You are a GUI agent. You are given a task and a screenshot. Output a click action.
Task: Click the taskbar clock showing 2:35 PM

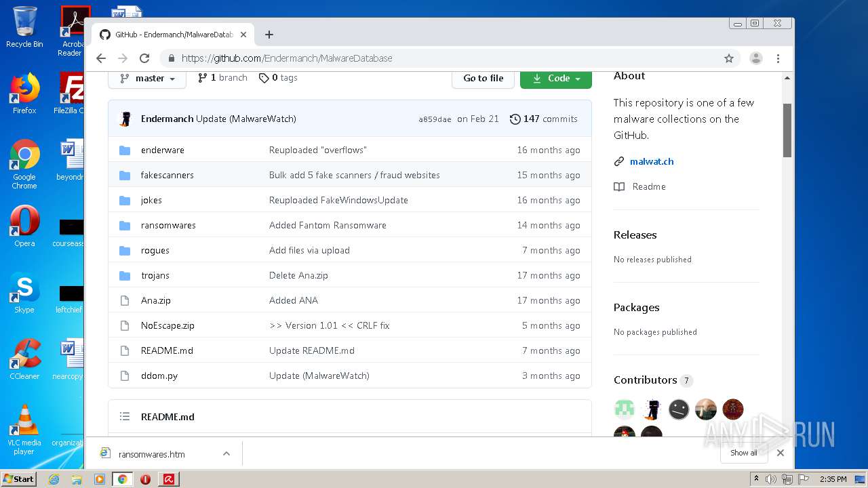point(833,479)
